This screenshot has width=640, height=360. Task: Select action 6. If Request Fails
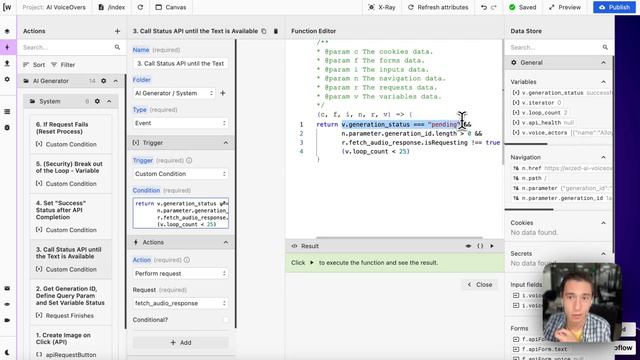pos(71,134)
